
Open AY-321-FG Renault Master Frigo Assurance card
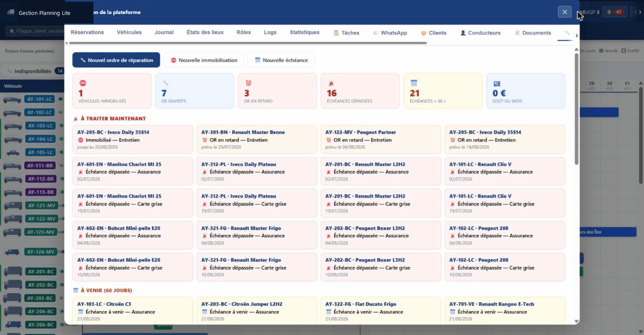[x=257, y=235]
